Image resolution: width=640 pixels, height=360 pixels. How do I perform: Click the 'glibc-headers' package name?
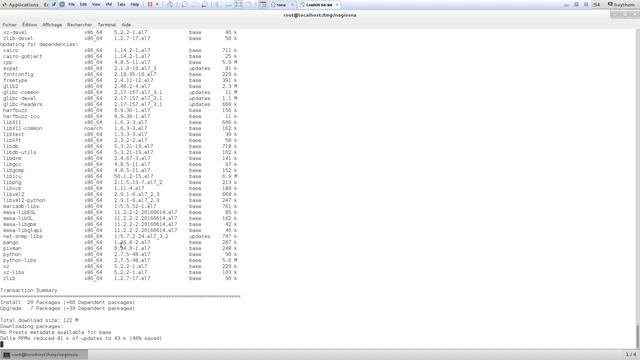22,104
